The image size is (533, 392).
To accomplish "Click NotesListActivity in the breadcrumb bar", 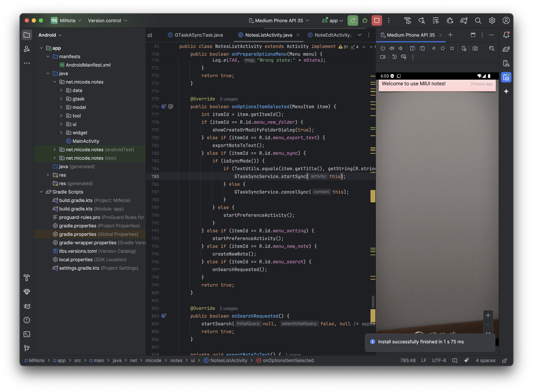I will pyautogui.click(x=229, y=360).
